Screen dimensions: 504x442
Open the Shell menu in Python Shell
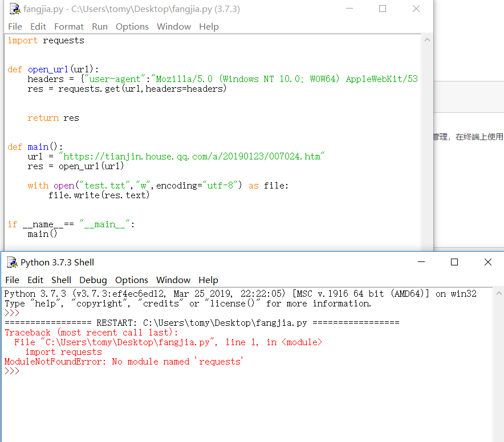pos(61,280)
